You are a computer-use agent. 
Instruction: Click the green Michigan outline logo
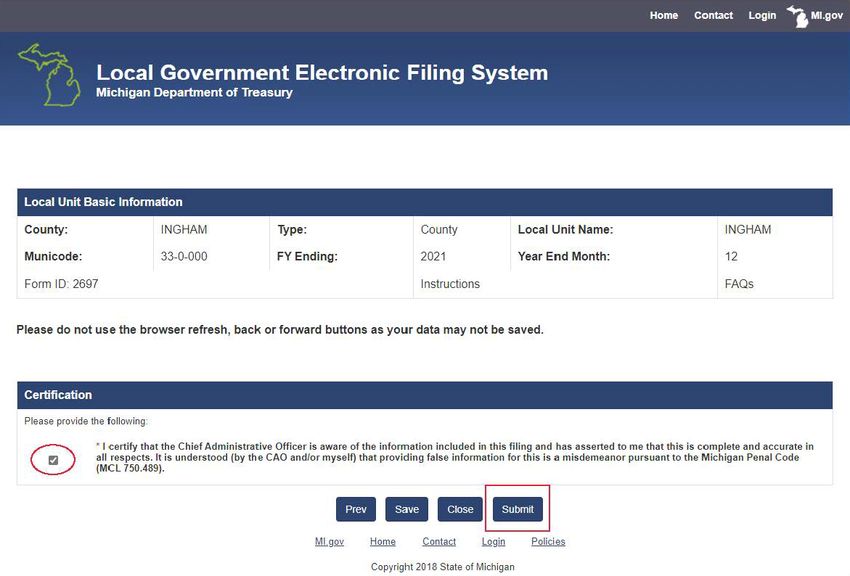pyautogui.click(x=49, y=75)
